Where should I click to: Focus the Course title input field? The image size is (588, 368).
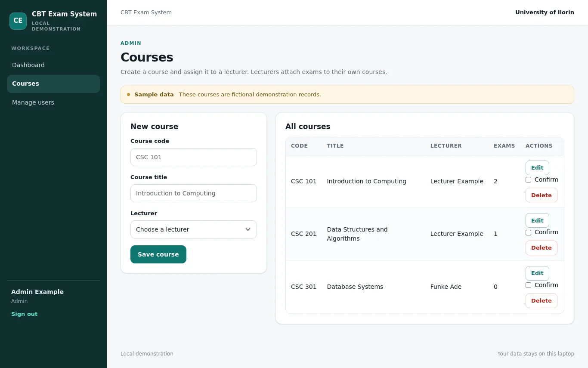194,193
